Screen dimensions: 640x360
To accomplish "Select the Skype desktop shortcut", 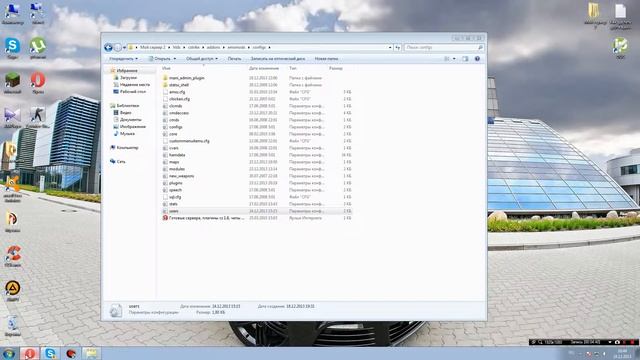I will [x=12, y=49].
